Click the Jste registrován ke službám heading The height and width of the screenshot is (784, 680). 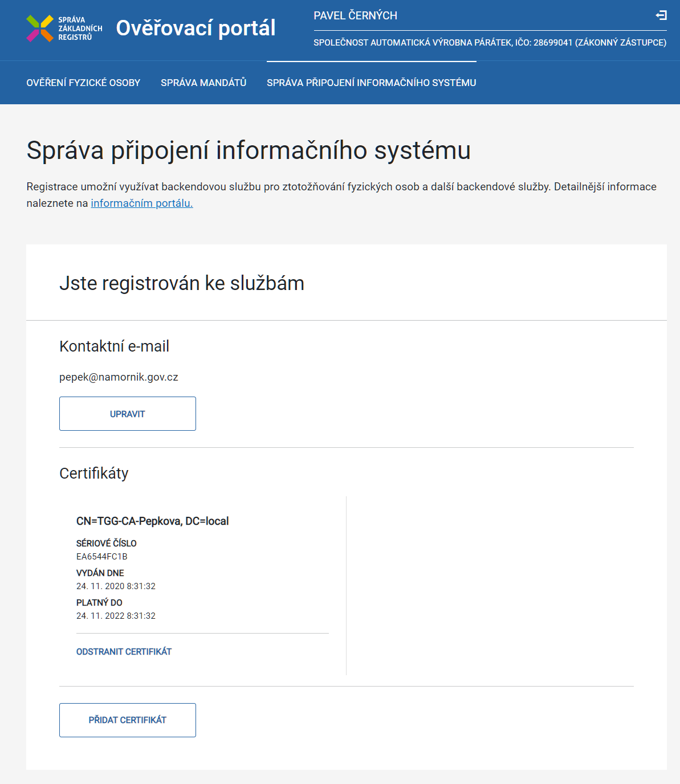[181, 283]
